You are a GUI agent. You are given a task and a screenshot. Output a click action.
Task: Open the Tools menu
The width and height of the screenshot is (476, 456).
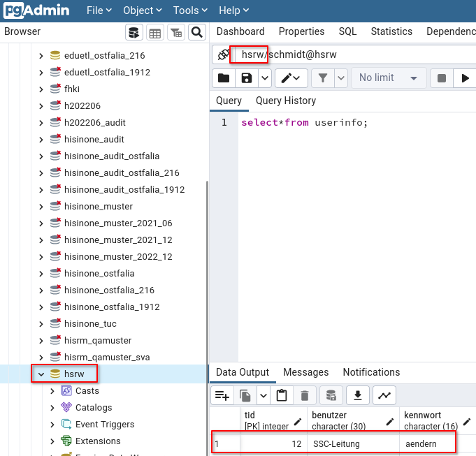point(191,10)
